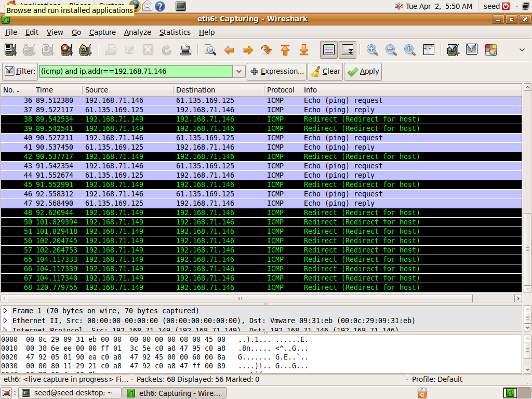This screenshot has width=532, height=399.
Task: Go back in packet history
Action: pyautogui.click(x=229, y=50)
